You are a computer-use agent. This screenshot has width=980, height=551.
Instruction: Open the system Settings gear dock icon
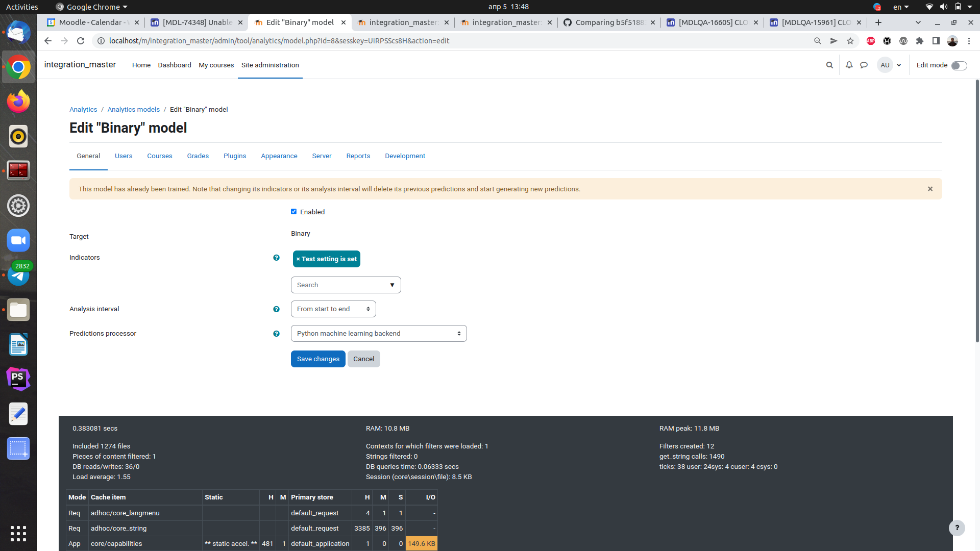[x=18, y=206]
